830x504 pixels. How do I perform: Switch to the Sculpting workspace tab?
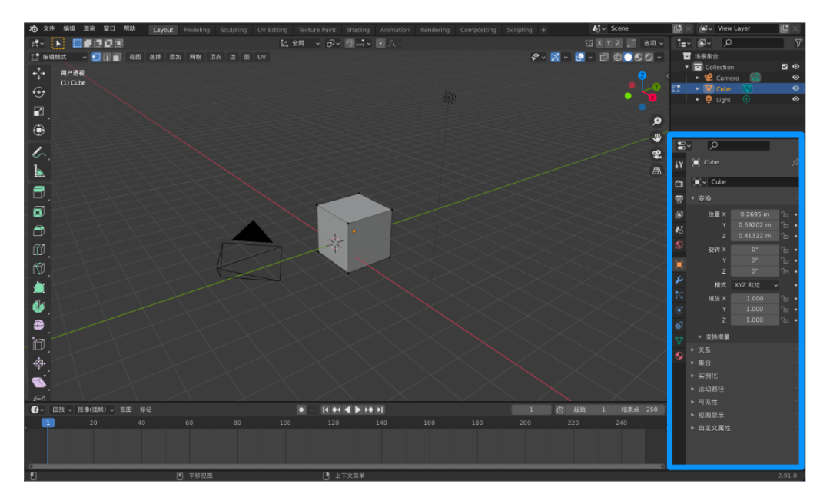234,30
